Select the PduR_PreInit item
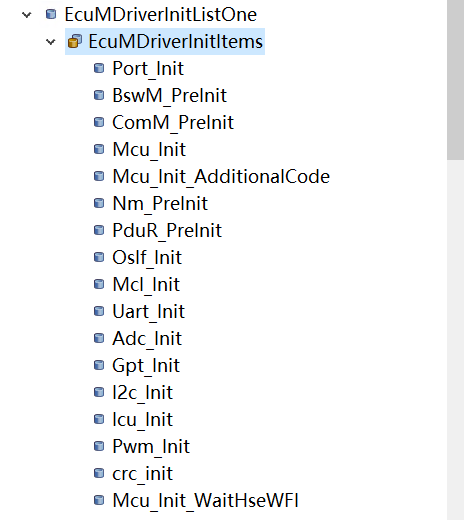464x520 pixels. [167, 231]
